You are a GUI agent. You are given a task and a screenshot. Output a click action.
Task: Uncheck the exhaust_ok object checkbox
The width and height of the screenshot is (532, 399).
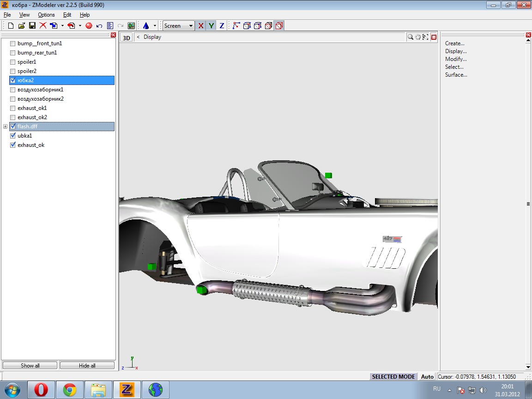pyautogui.click(x=13, y=145)
